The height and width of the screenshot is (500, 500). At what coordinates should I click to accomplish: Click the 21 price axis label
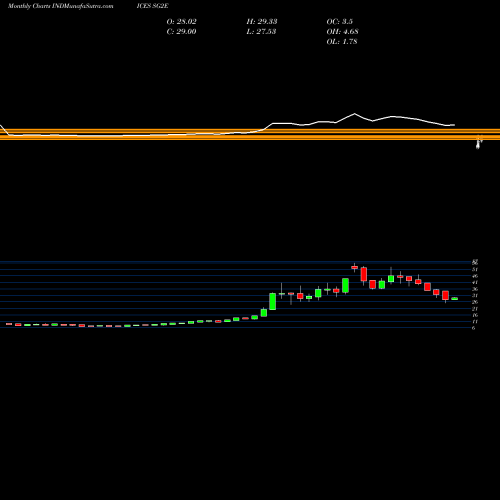tap(475, 309)
